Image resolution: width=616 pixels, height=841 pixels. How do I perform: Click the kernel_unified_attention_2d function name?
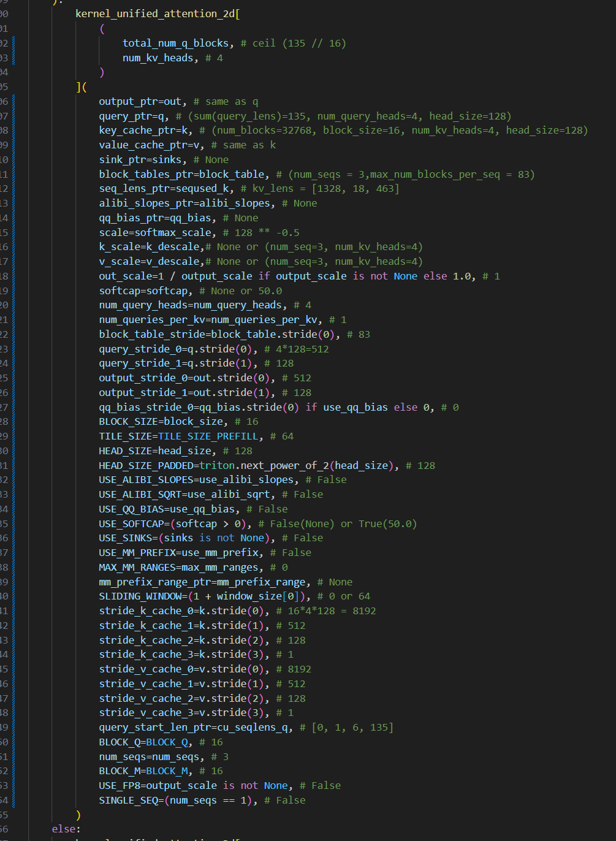[x=155, y=13]
